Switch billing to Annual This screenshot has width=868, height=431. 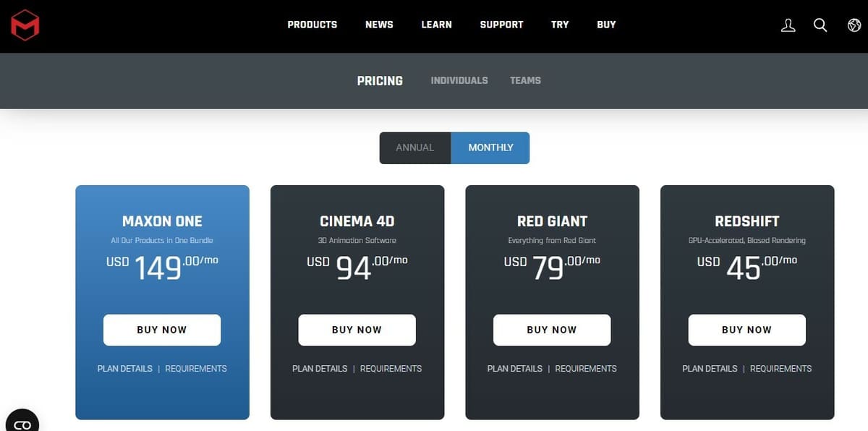point(415,148)
